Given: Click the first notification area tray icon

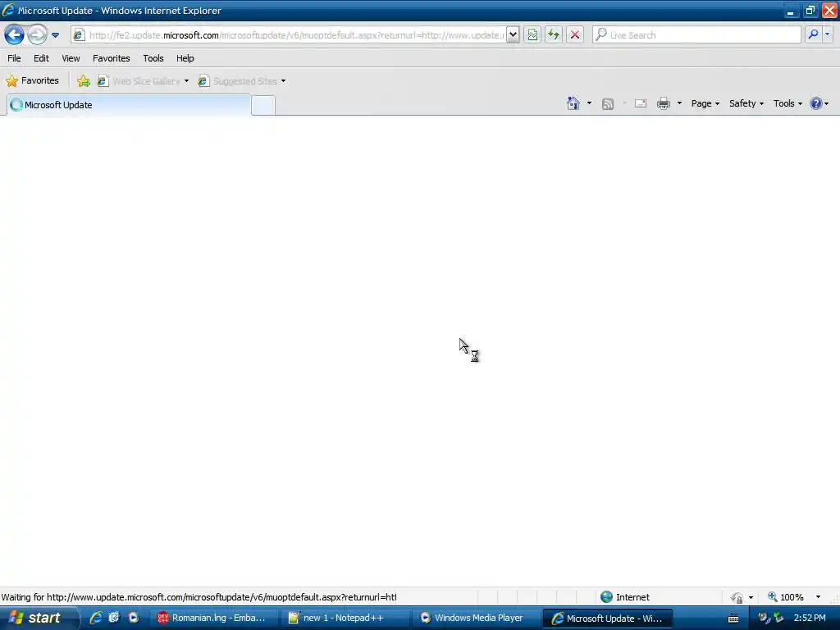Looking at the screenshot, I should (763, 619).
